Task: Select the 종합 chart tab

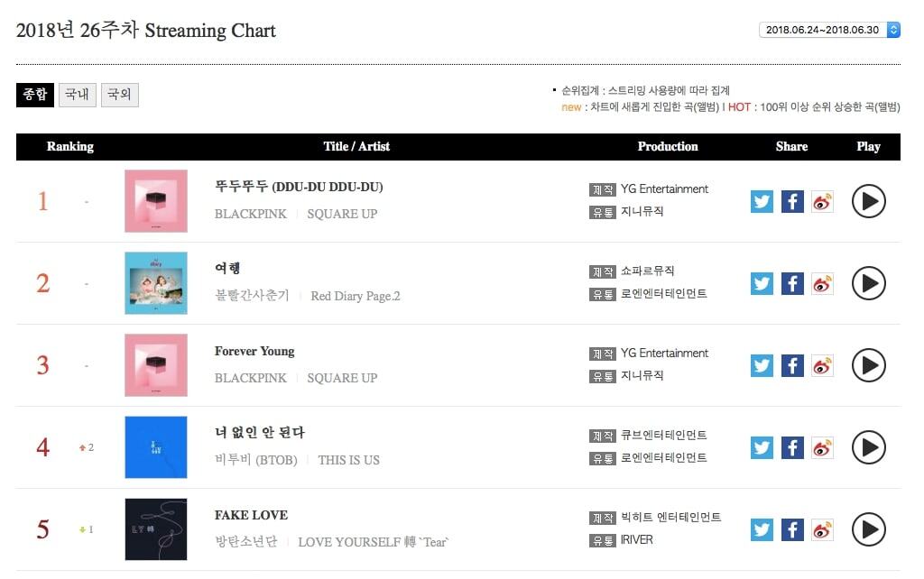Action: [x=35, y=95]
